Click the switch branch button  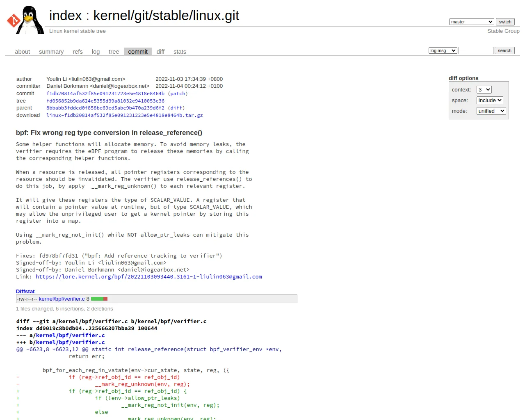click(505, 22)
